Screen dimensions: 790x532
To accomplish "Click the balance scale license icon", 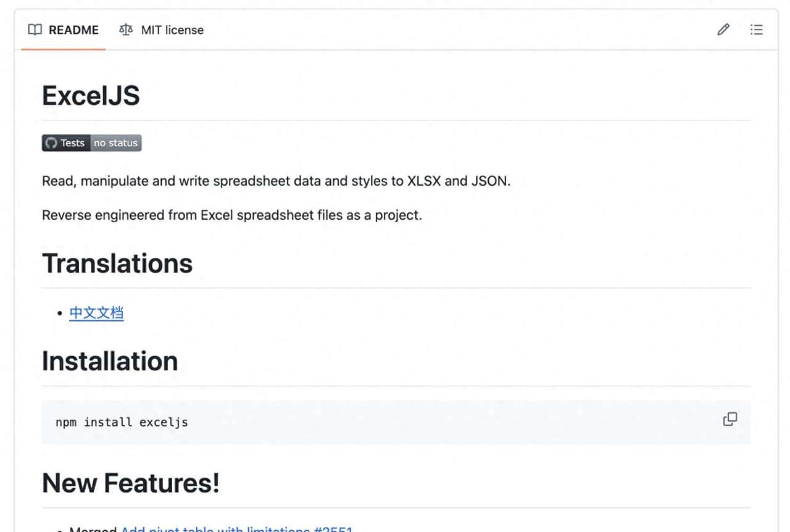I will (x=126, y=30).
